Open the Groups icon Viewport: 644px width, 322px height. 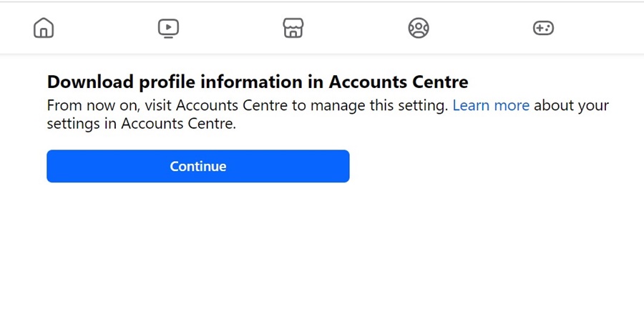(419, 29)
